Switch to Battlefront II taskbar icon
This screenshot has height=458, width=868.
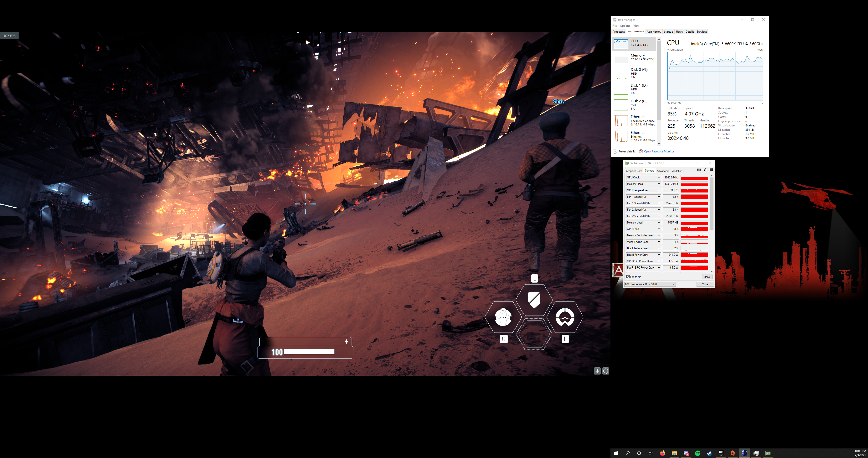tap(744, 453)
